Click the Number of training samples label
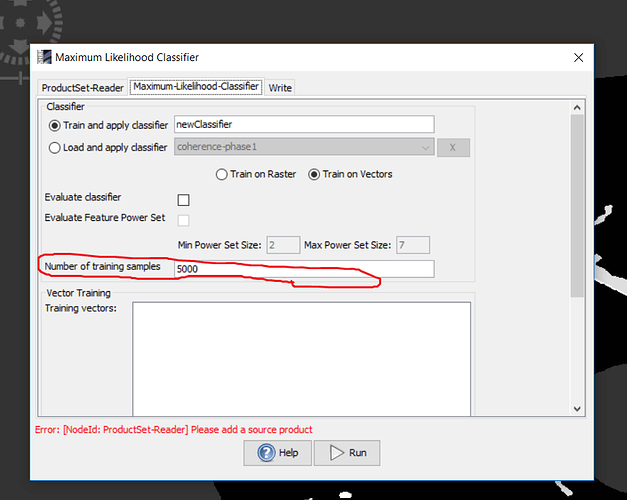The image size is (627, 500). click(102, 266)
